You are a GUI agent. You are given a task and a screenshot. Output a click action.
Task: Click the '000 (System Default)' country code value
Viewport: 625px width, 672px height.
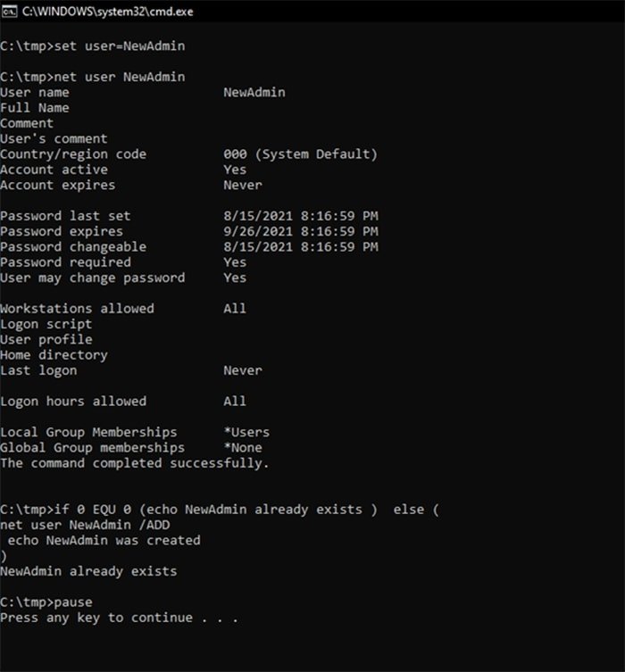point(300,154)
